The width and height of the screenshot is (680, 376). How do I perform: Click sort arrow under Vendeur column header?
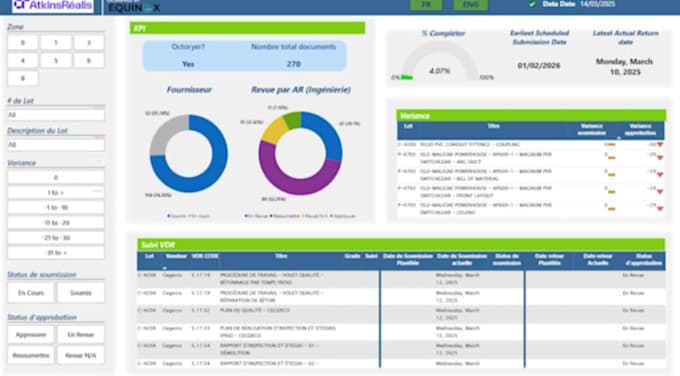pos(164,268)
